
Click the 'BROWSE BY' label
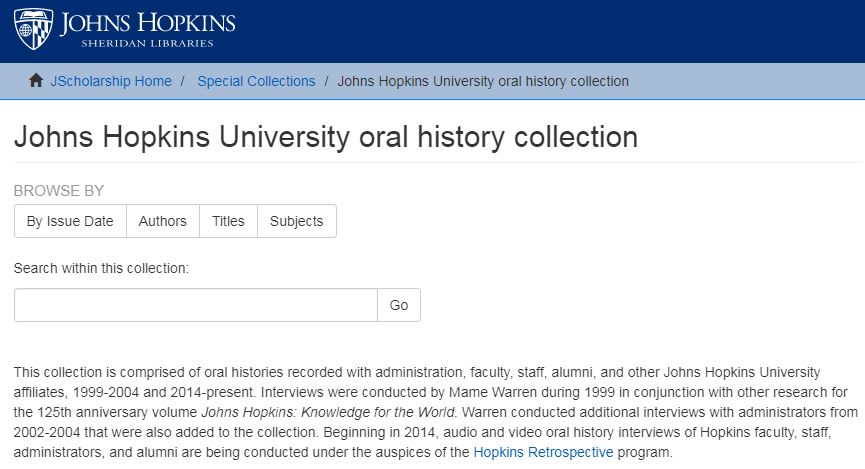(x=58, y=191)
